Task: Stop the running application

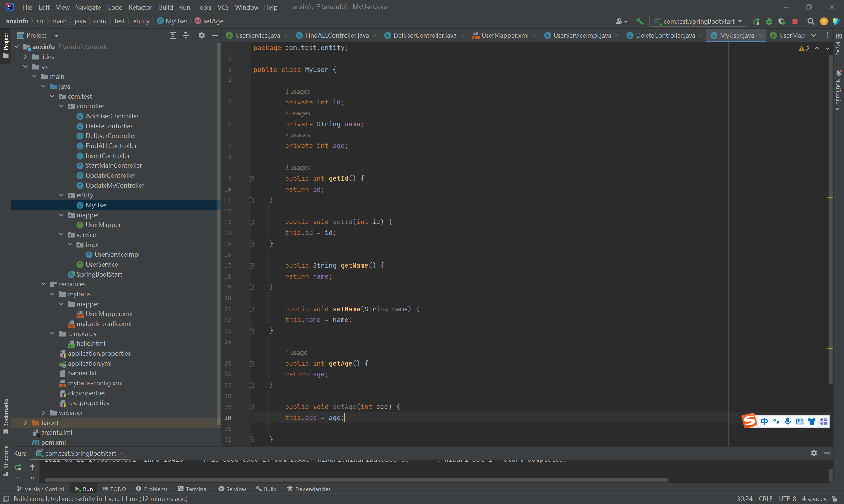Action: pos(795,21)
